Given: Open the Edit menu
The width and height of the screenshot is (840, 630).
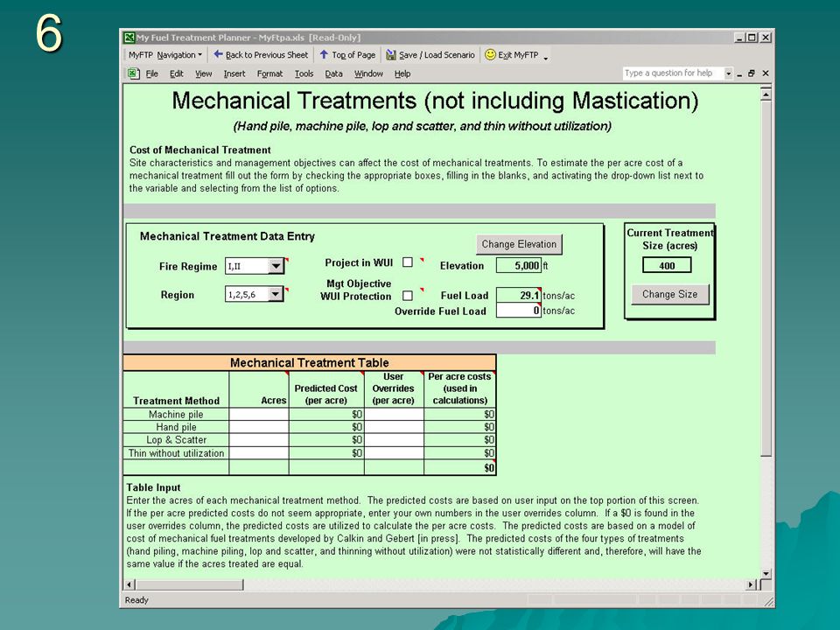Looking at the screenshot, I should pos(176,73).
